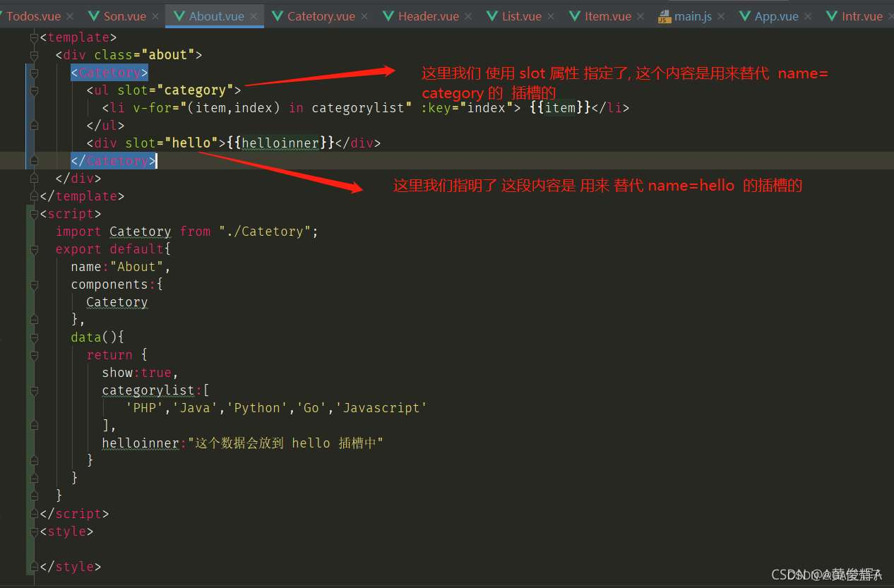Click the {{item}} interpolation
This screenshot has height=588, width=894.
tap(560, 108)
